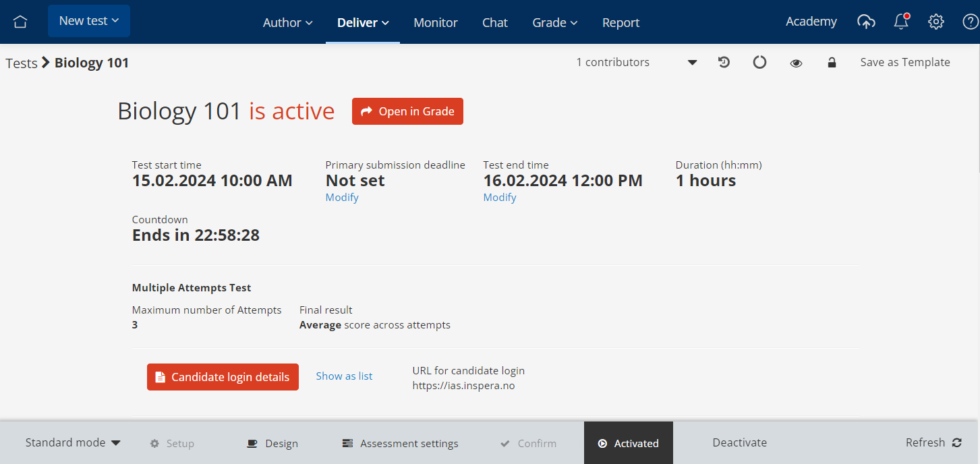Screen dimensions: 980x464
Task: Go to the Setup step
Action: pos(172,443)
